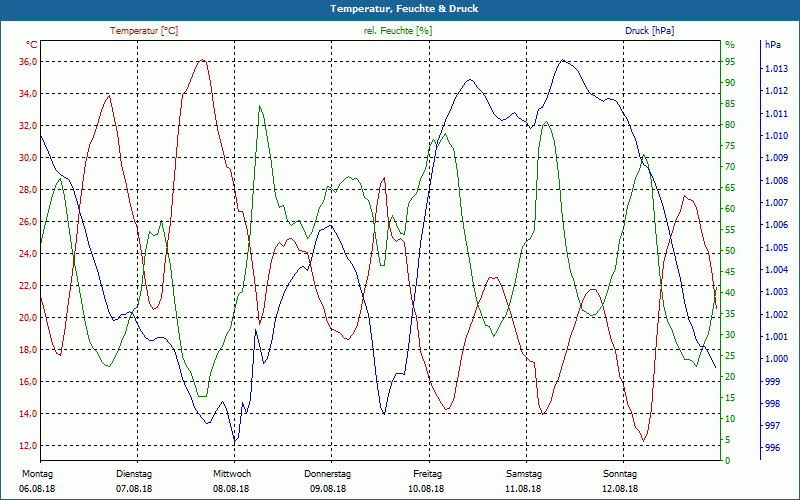Click the 34,0 temperature axis value
This screenshot has width=800, height=500.
point(28,94)
